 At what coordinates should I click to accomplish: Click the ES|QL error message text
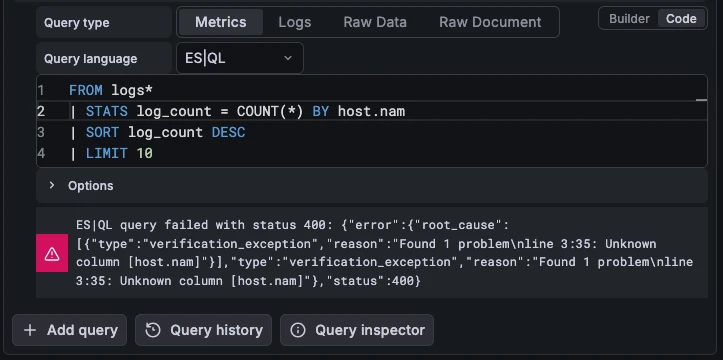(x=385, y=253)
